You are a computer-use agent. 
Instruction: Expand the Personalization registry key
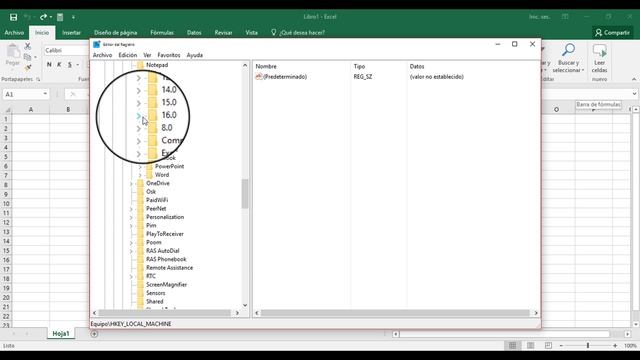(x=131, y=218)
